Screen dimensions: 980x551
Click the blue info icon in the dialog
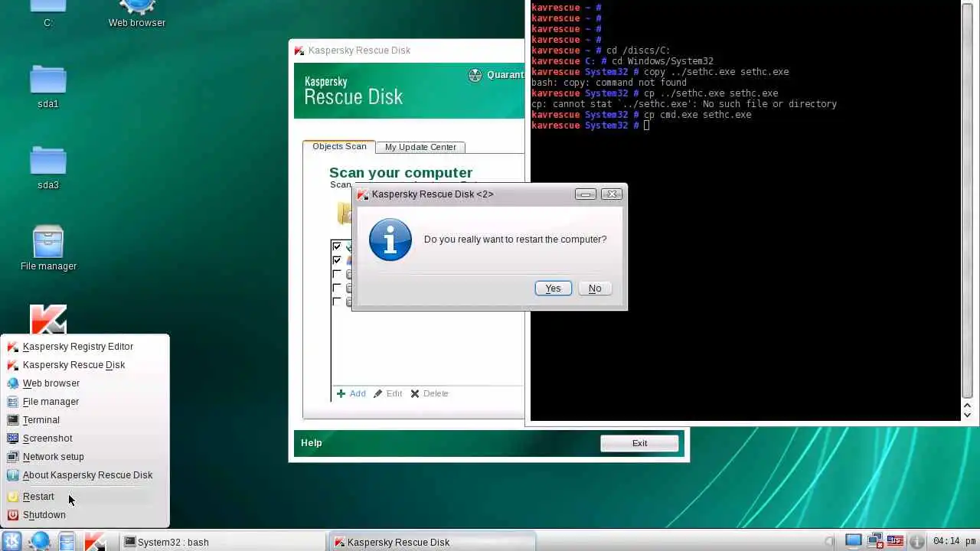[390, 240]
